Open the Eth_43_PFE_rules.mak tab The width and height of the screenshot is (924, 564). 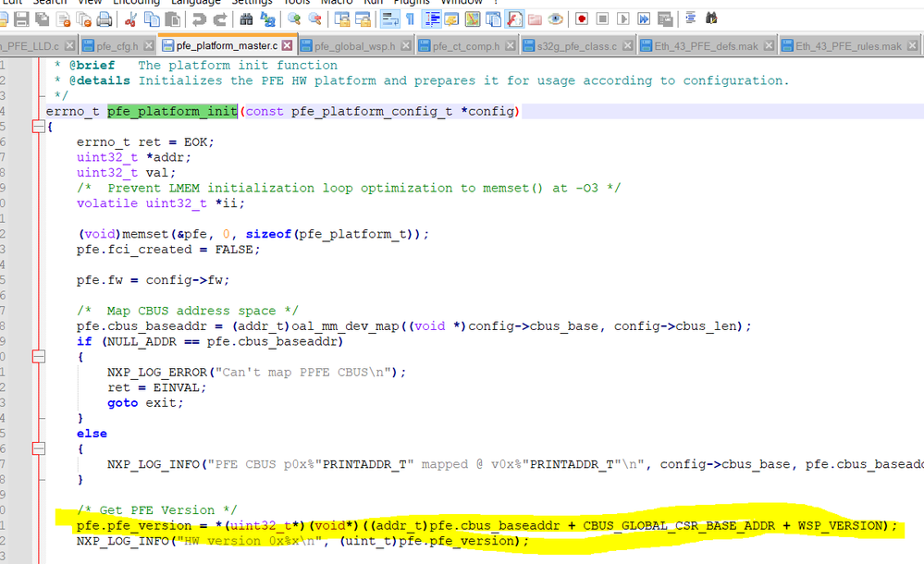pyautogui.click(x=848, y=46)
